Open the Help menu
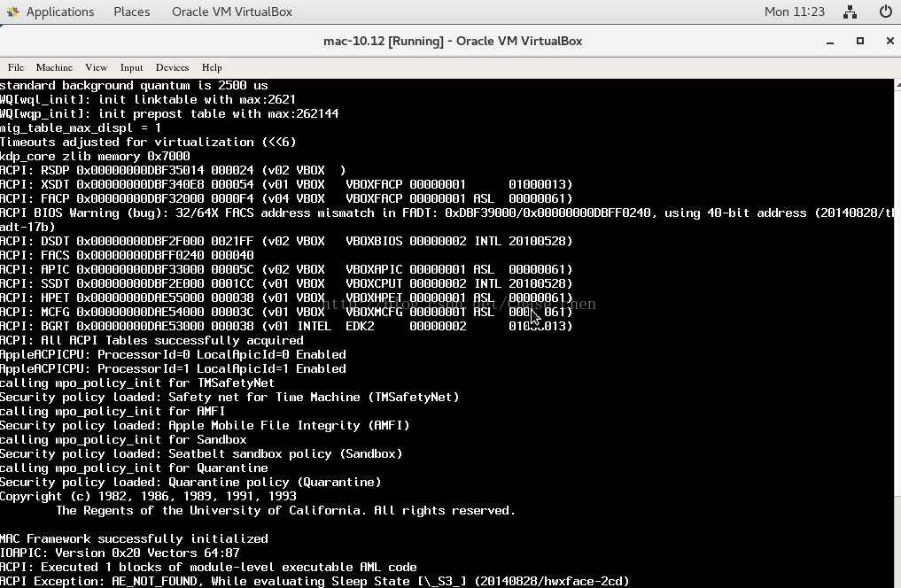The width and height of the screenshot is (901, 588). pyautogui.click(x=212, y=67)
